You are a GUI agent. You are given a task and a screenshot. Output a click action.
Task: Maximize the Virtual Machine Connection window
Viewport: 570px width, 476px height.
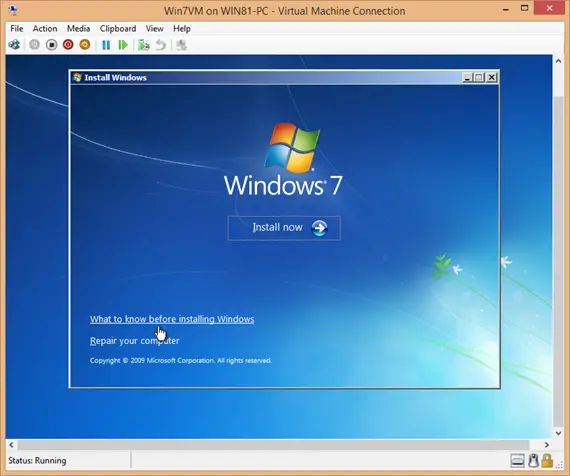pyautogui.click(x=524, y=8)
